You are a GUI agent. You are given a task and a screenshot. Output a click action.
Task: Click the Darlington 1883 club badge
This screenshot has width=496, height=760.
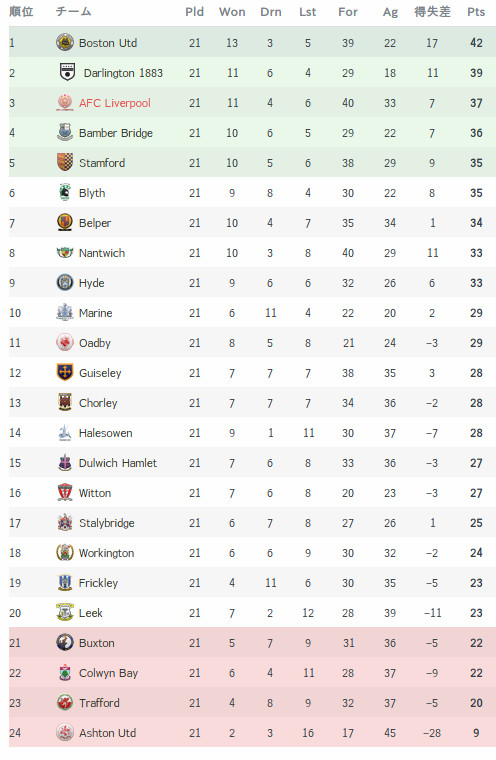67,73
